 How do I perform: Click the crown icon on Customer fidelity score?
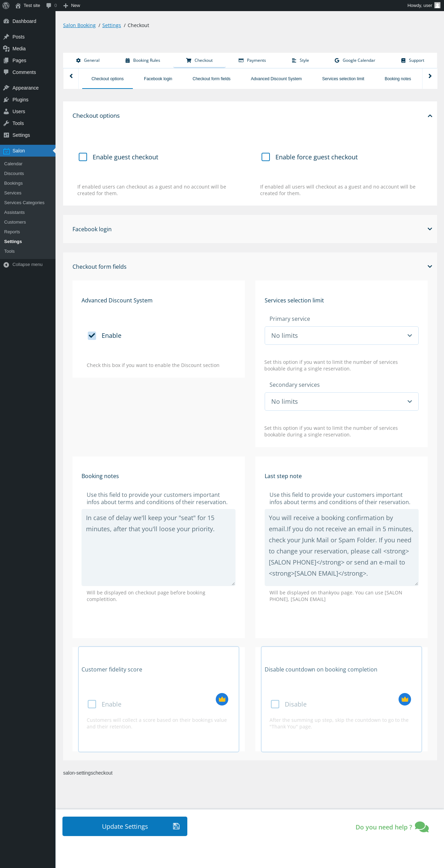(x=222, y=699)
